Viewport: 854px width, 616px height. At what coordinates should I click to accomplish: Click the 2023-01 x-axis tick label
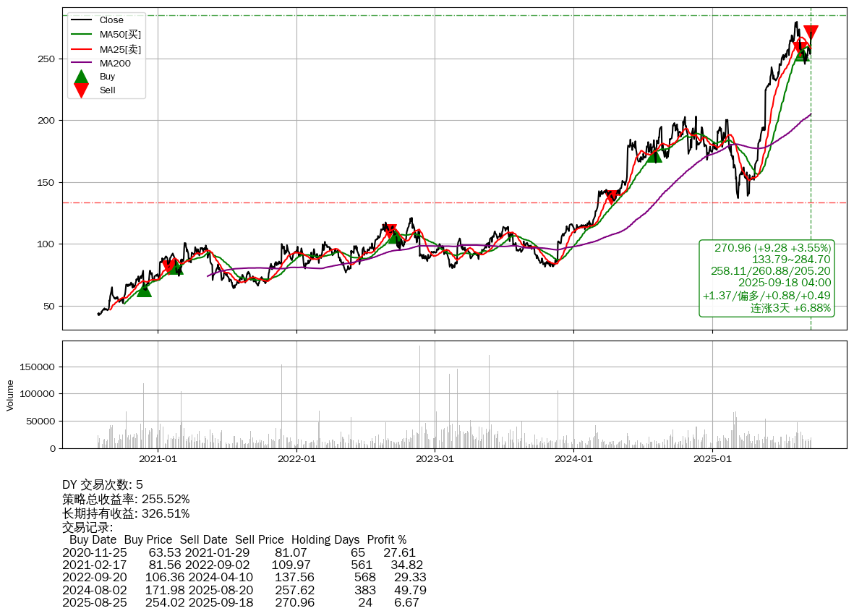435,458
